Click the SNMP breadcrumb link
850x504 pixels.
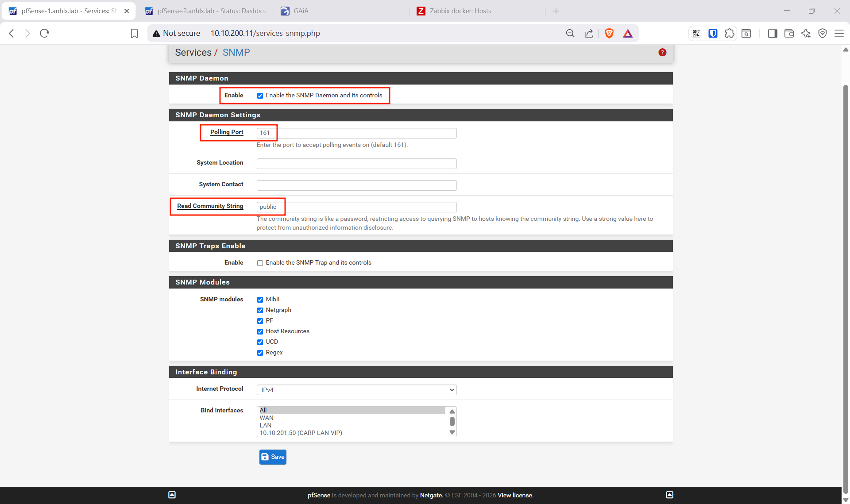pos(236,52)
